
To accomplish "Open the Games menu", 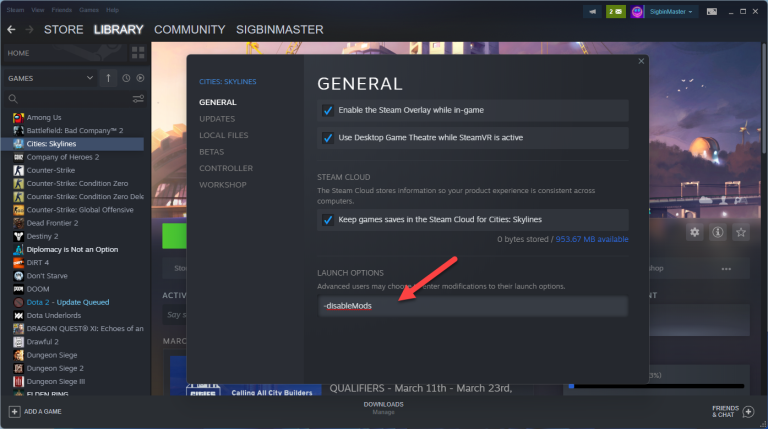I will pyautogui.click(x=89, y=10).
